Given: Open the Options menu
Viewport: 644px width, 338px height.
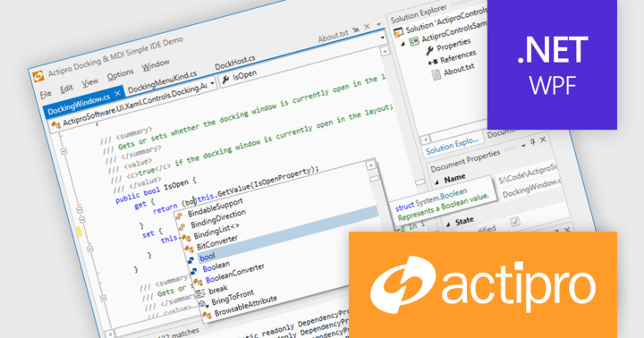Looking at the screenshot, I should (120, 75).
